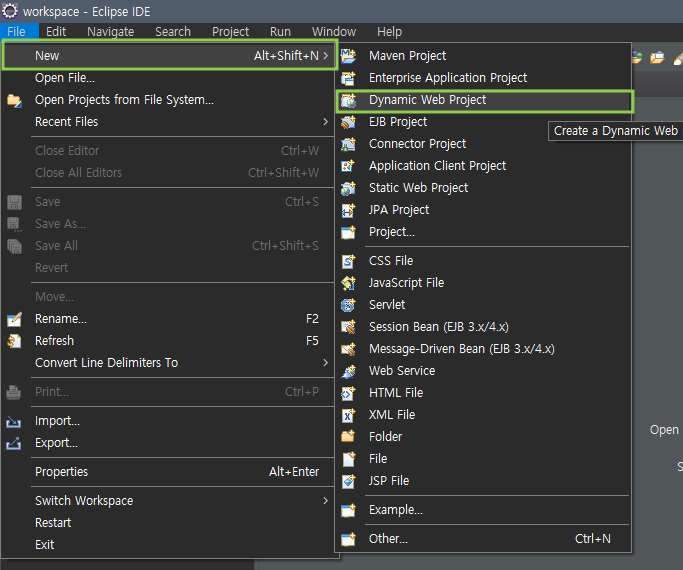
Task: Open the Search menu
Action: [x=173, y=32]
